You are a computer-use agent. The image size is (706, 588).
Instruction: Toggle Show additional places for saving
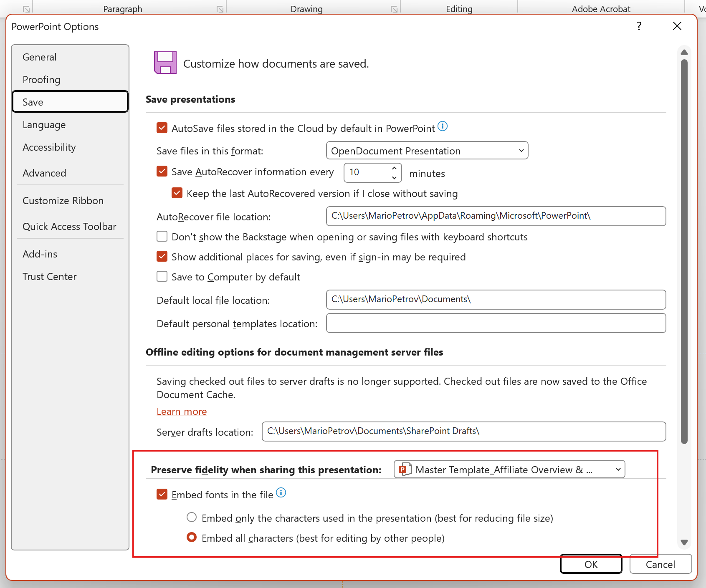coord(162,256)
